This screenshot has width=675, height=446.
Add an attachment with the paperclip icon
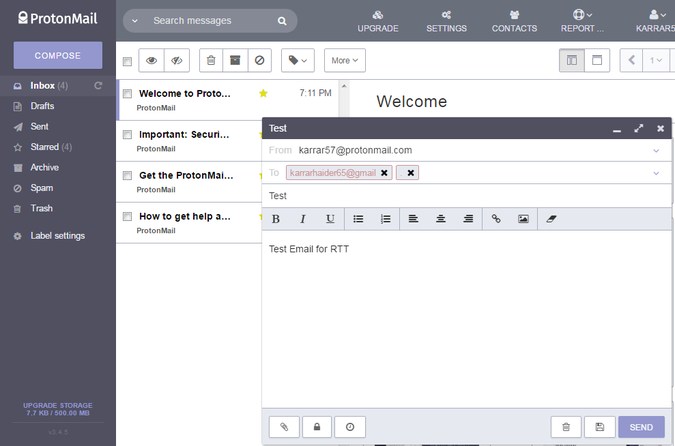[284, 427]
